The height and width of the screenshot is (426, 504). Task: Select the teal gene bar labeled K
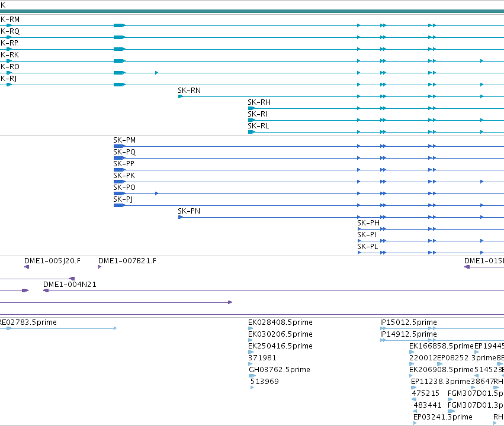(x=252, y=11)
